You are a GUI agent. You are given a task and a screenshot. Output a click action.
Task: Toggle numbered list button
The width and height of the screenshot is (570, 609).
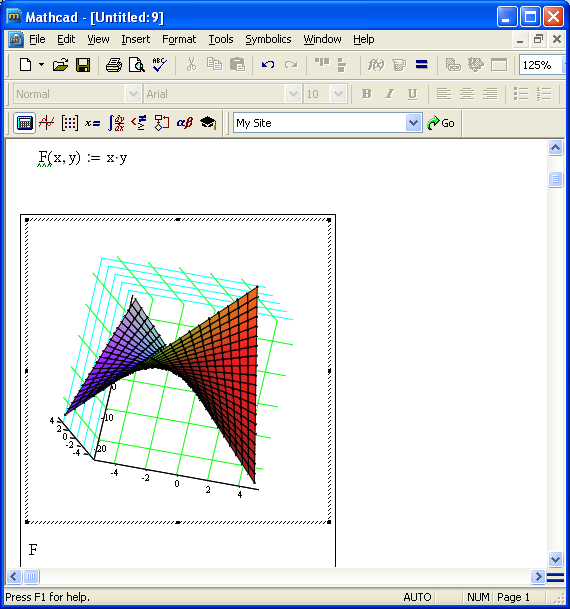point(544,94)
